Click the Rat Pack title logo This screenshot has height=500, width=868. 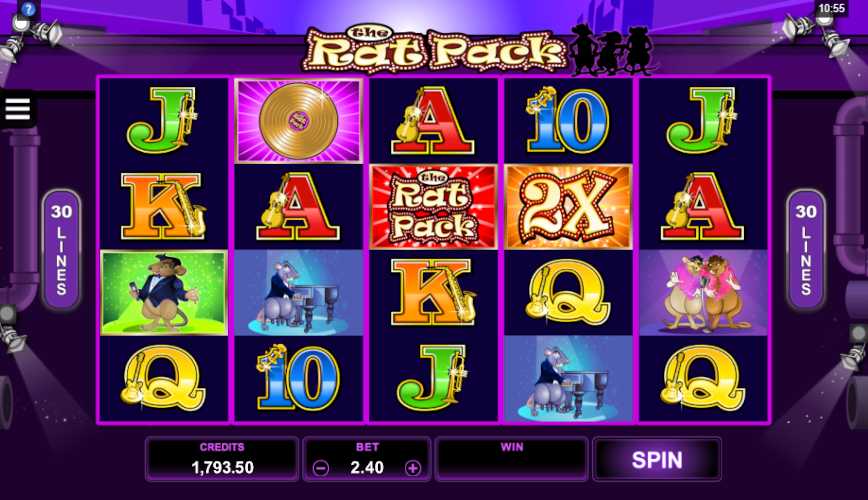pos(435,50)
